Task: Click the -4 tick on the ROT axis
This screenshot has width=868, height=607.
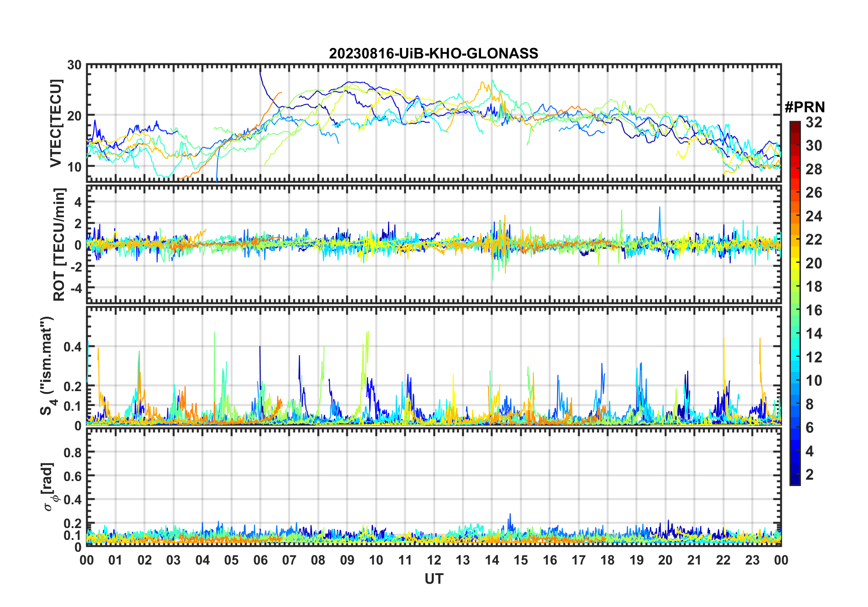Action: tap(74, 288)
